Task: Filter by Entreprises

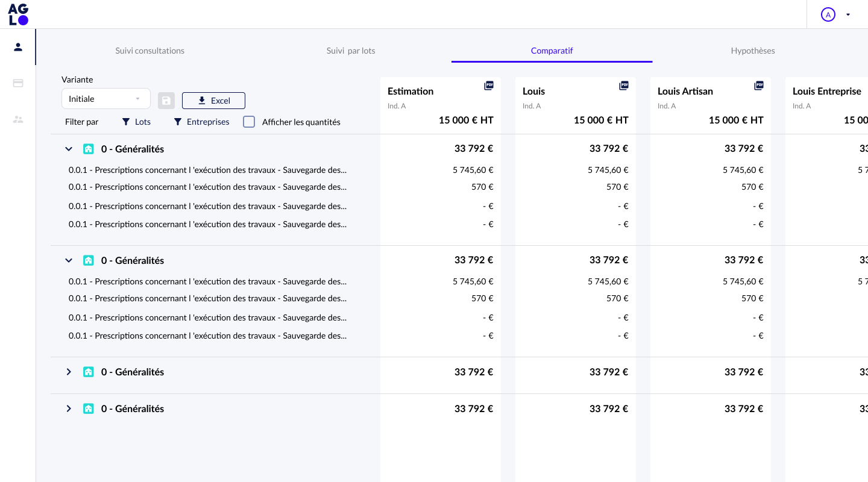Action: pos(202,122)
